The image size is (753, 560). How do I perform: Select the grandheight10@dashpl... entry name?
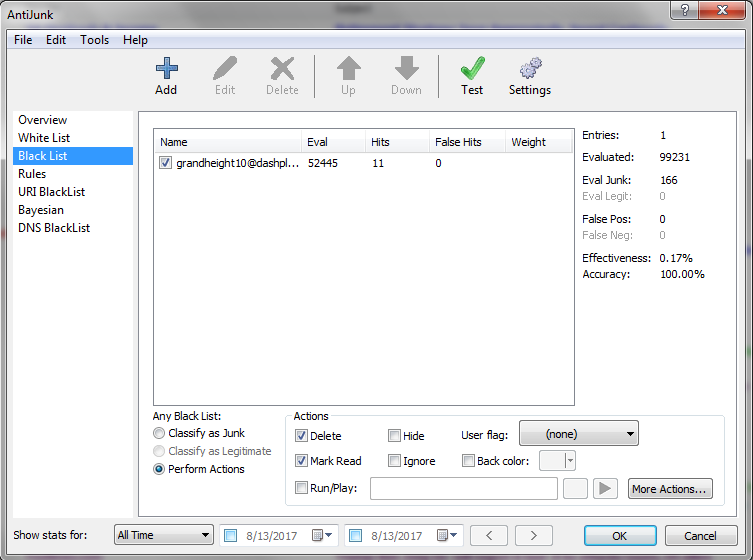(238, 163)
